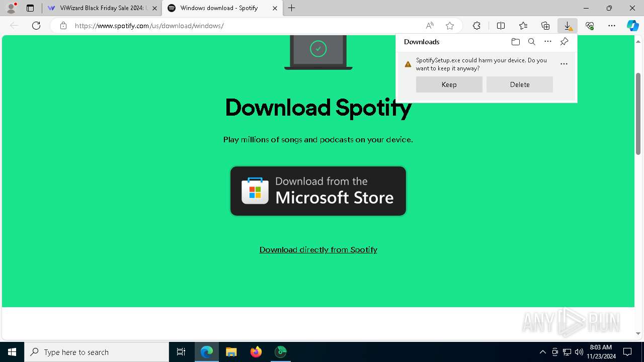Toggle the Downloads toolbar button
This screenshot has width=644, height=362.
(568, 26)
